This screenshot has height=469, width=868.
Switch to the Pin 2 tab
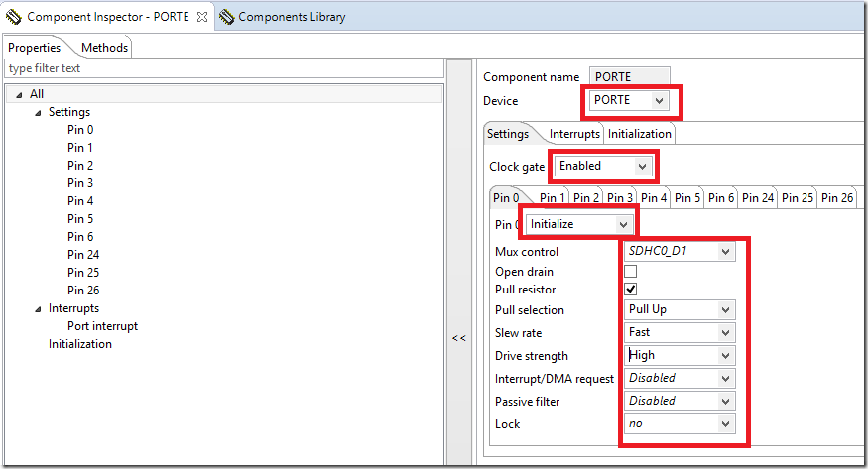point(585,198)
